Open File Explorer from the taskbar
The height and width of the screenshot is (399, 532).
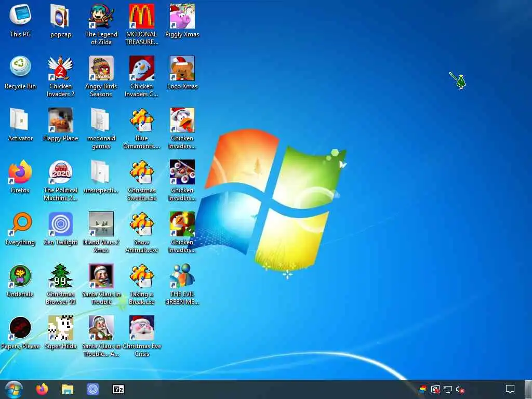(68, 389)
